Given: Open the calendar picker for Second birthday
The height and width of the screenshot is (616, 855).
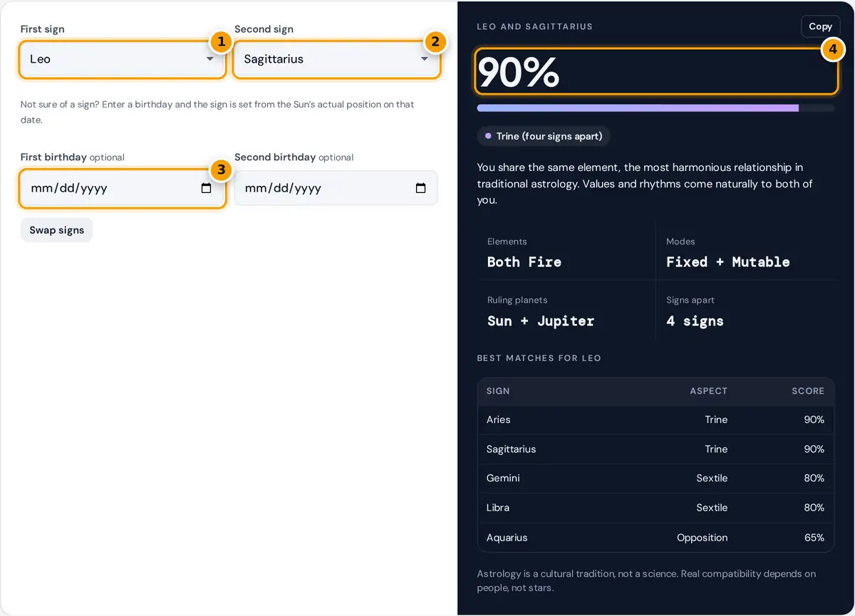Looking at the screenshot, I should [x=420, y=189].
